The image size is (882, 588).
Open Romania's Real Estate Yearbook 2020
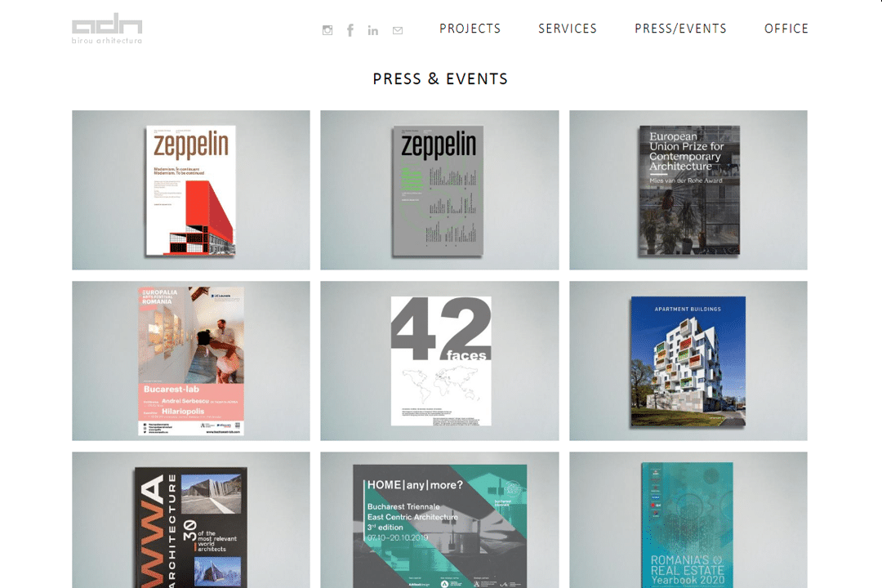pos(688,520)
